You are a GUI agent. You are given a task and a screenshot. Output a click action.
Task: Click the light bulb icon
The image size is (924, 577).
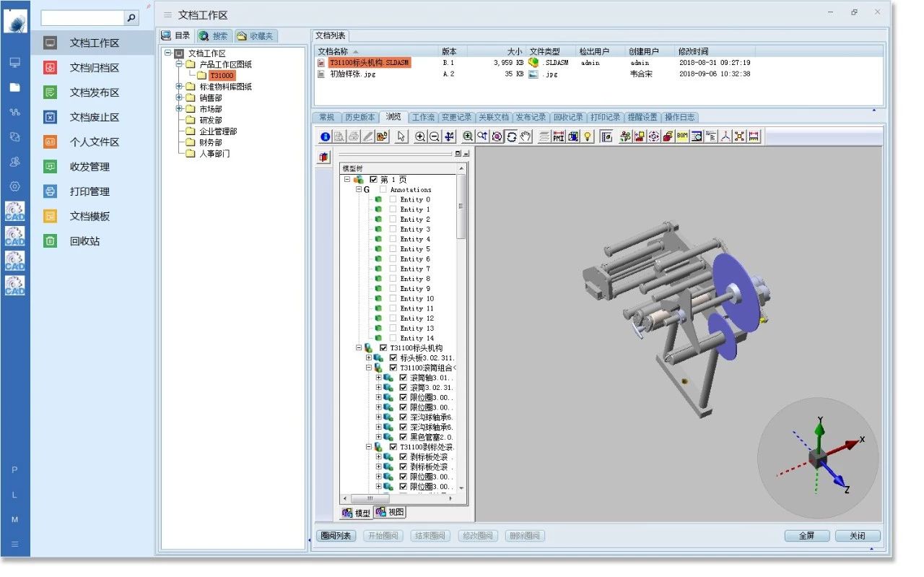[588, 136]
